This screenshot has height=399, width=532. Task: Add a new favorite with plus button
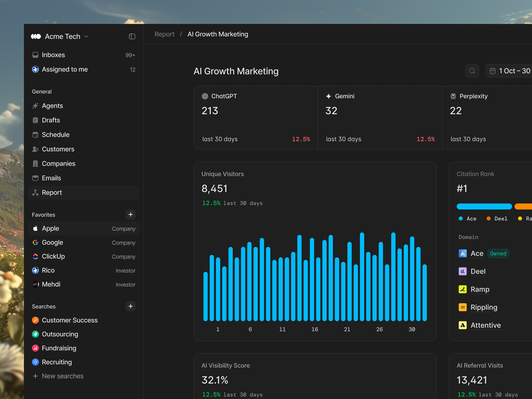click(x=130, y=214)
